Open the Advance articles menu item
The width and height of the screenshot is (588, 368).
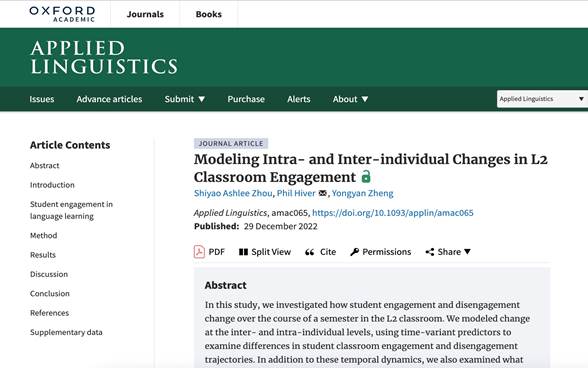(109, 99)
